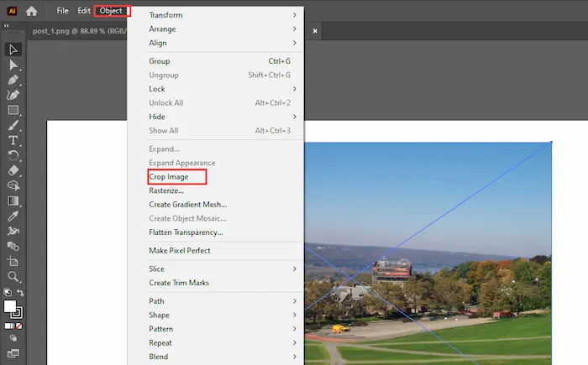Click Make Pixel Perfect option
The height and width of the screenshot is (365, 588).
(x=179, y=251)
